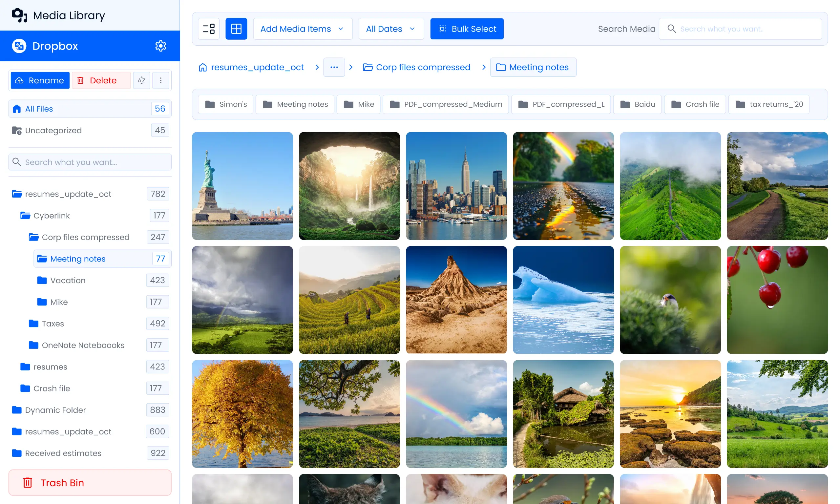Click the Dropbox cloud logo icon
The height and width of the screenshot is (504, 840).
coord(19,46)
